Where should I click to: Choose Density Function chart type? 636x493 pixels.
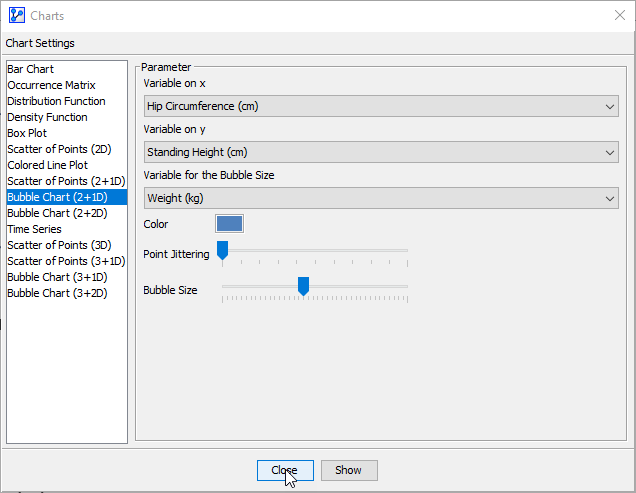pos(47,117)
